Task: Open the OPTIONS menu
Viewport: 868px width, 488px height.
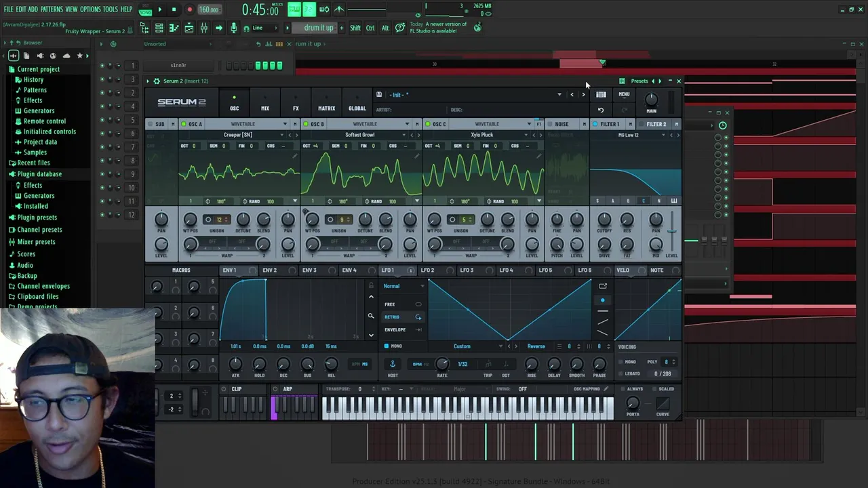Action: (x=90, y=9)
